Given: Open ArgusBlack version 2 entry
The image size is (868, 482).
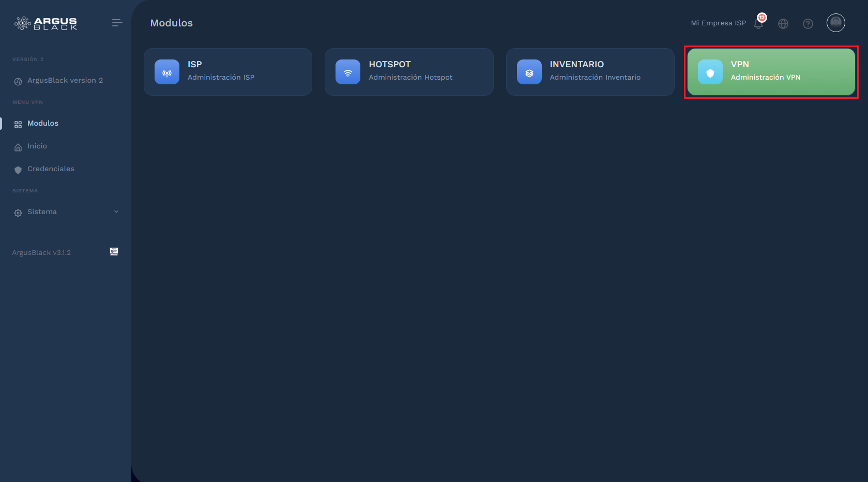Looking at the screenshot, I should coord(65,80).
